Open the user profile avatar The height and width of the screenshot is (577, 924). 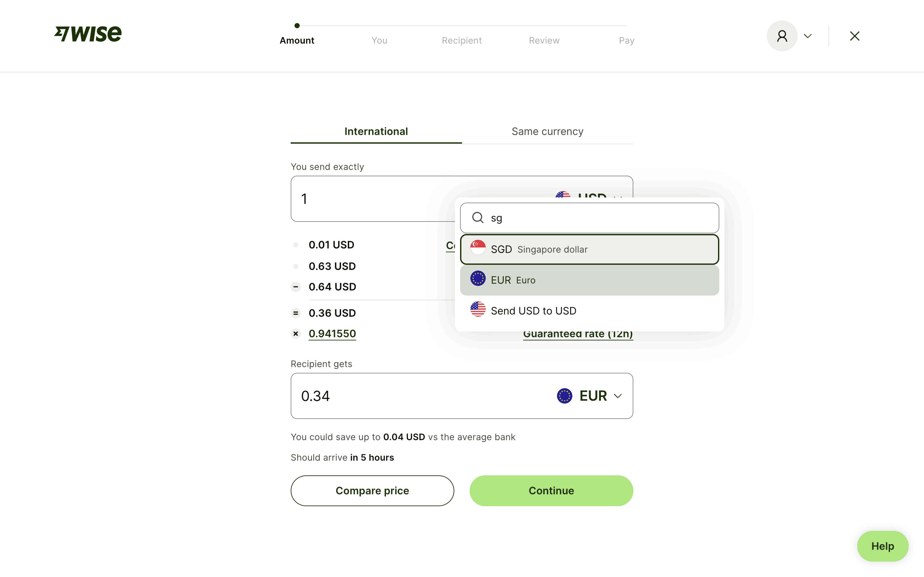(782, 36)
